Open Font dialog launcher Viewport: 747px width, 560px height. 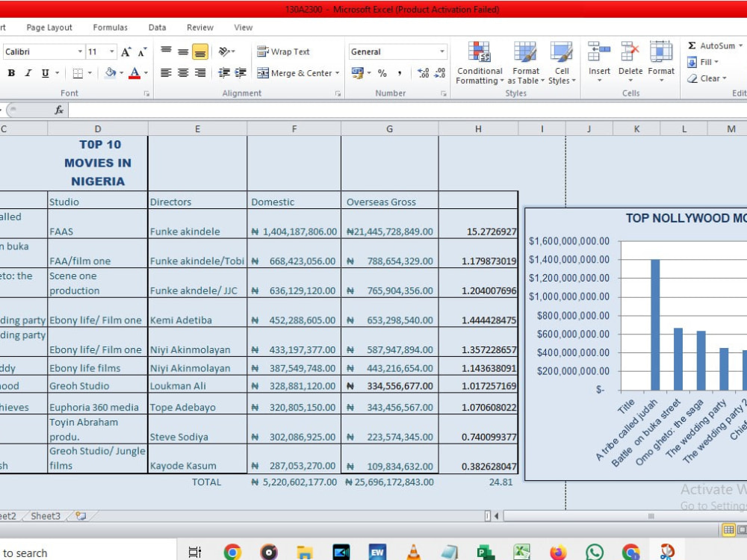tap(146, 94)
